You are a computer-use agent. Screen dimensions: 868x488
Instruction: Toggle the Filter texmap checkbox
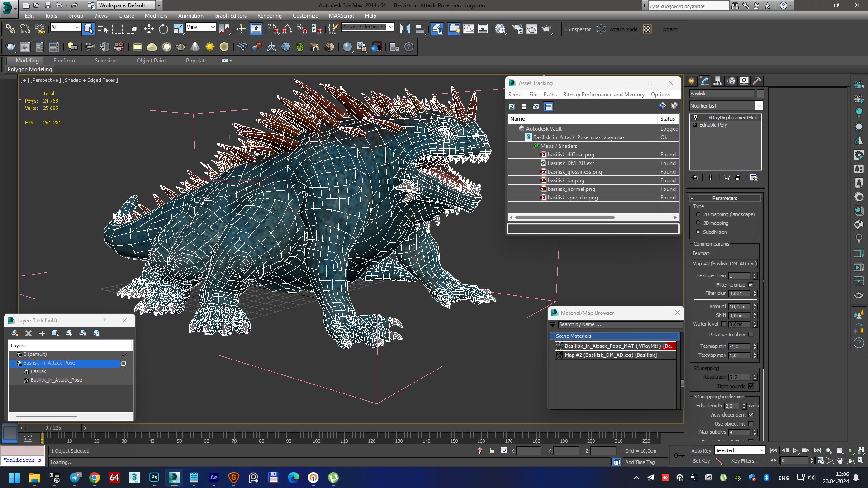pos(751,285)
